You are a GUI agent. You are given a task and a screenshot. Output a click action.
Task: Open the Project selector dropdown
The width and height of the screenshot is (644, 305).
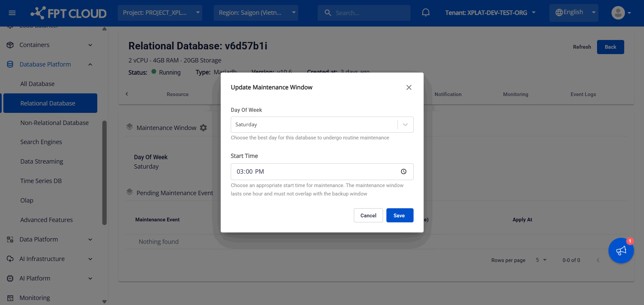tap(160, 13)
